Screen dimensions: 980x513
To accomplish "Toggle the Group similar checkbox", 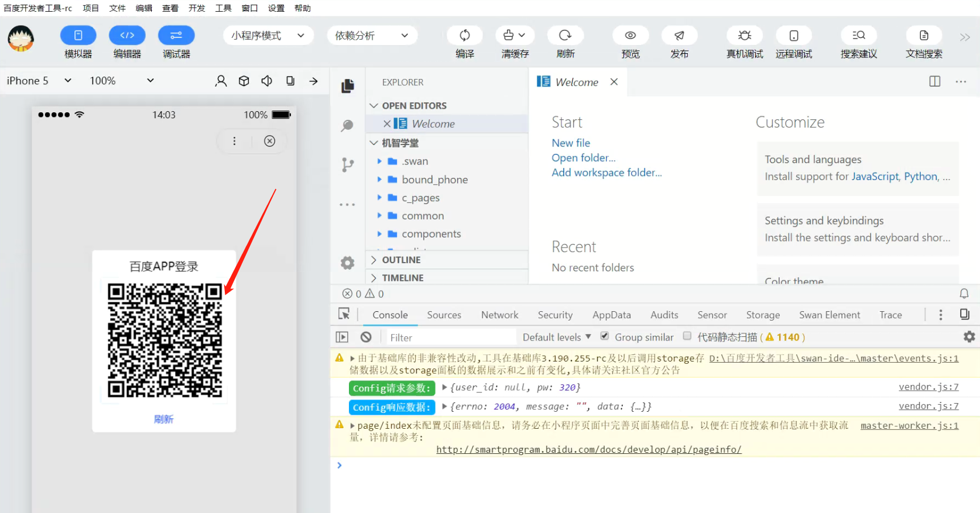I will [x=605, y=336].
